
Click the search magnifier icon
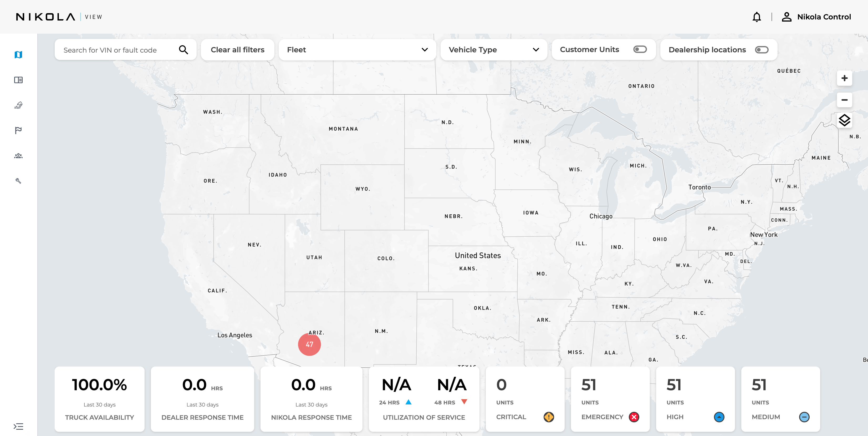(x=183, y=50)
